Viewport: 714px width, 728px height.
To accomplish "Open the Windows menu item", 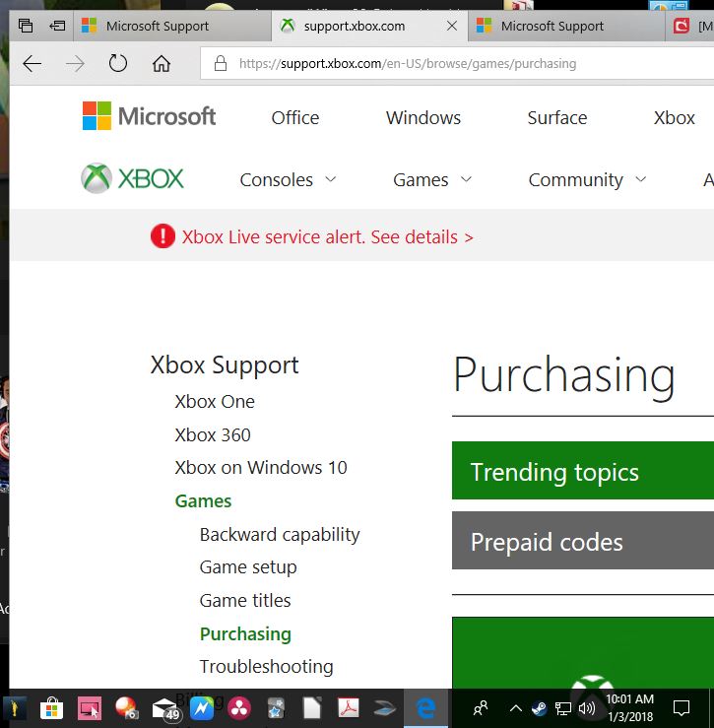I will pyautogui.click(x=423, y=118).
